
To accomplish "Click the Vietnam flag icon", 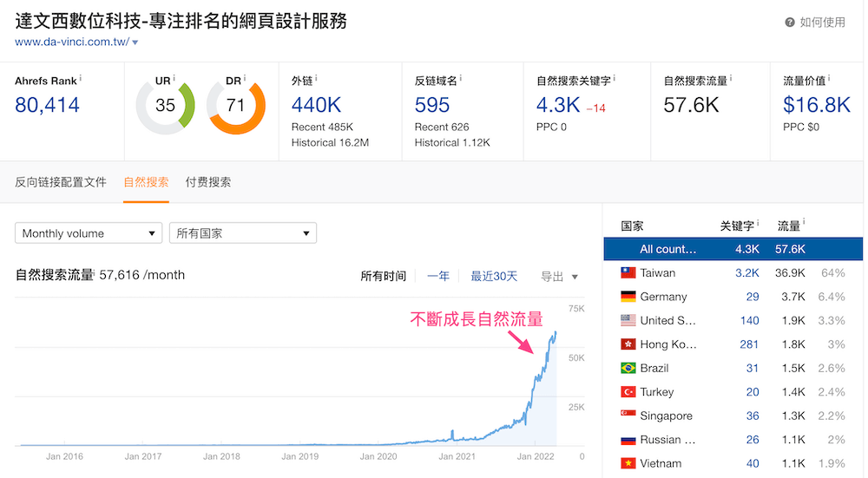I will (628, 463).
